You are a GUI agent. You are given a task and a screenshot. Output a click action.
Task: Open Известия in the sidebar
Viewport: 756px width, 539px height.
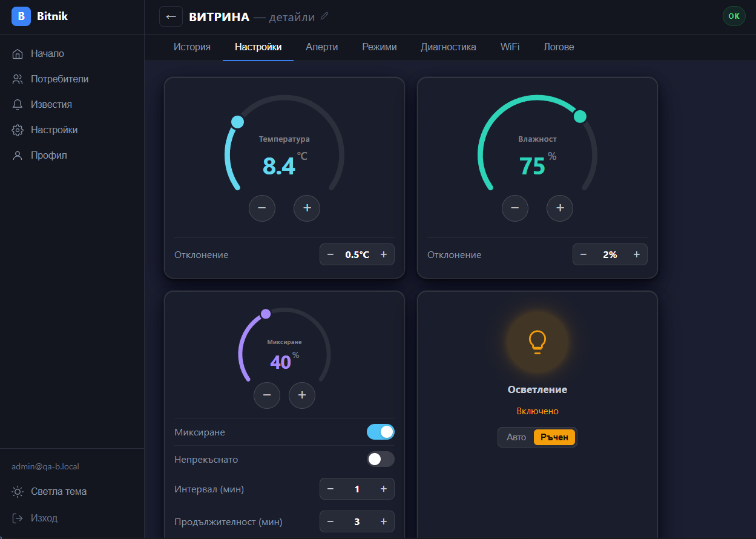pos(72,105)
